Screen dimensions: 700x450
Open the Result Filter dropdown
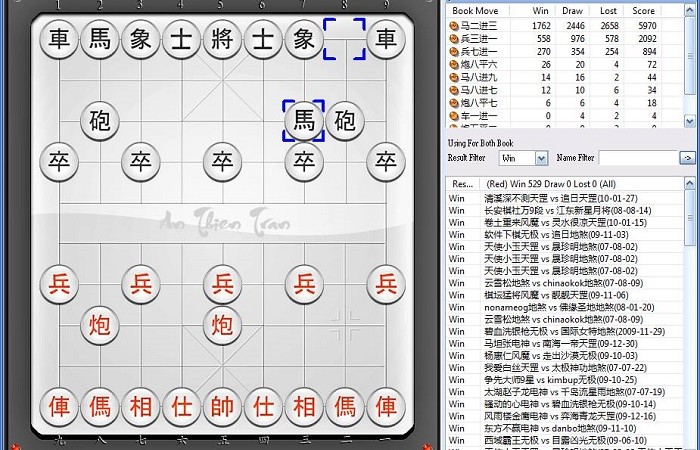tap(541, 158)
